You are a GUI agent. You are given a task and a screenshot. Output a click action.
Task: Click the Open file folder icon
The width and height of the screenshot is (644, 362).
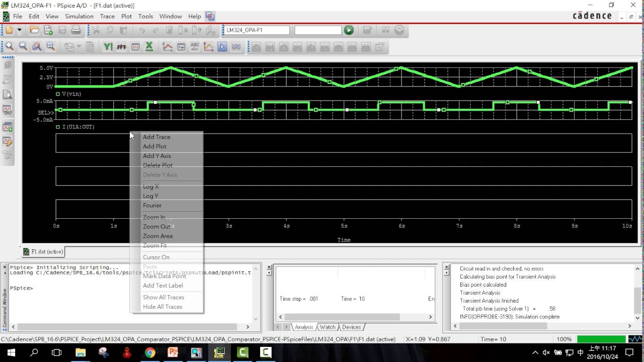pyautogui.click(x=34, y=30)
